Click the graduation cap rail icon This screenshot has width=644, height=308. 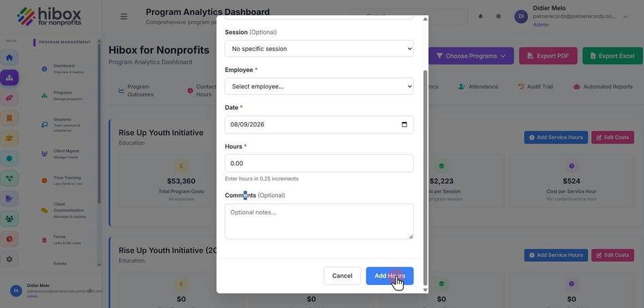point(9,138)
